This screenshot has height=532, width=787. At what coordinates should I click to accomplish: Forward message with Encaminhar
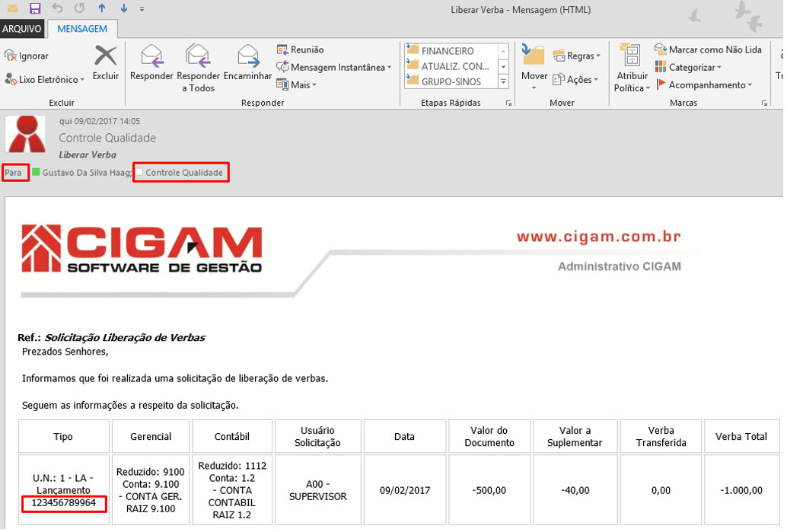tap(247, 62)
